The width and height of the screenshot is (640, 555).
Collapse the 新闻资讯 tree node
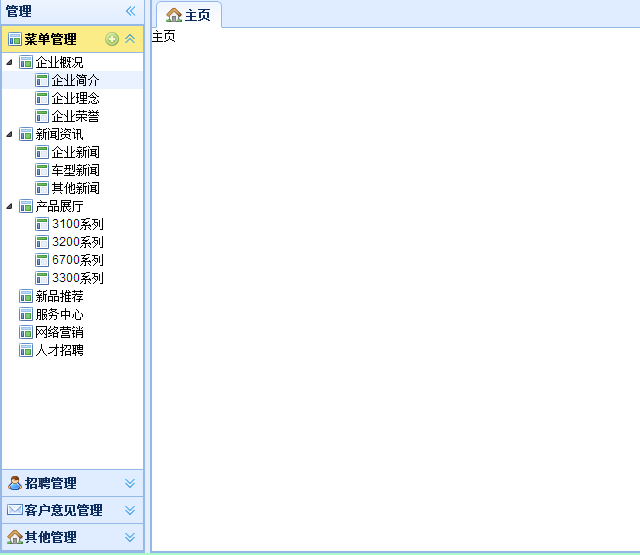click(10, 134)
